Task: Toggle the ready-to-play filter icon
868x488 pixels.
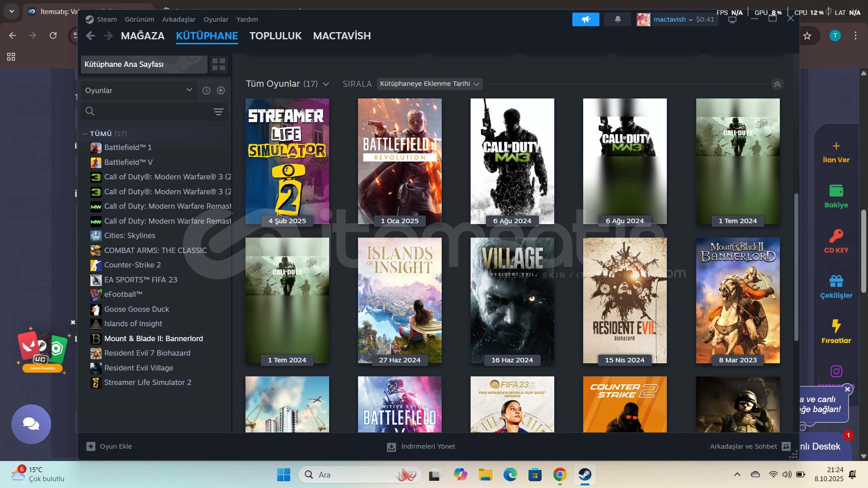Action: coord(221,90)
